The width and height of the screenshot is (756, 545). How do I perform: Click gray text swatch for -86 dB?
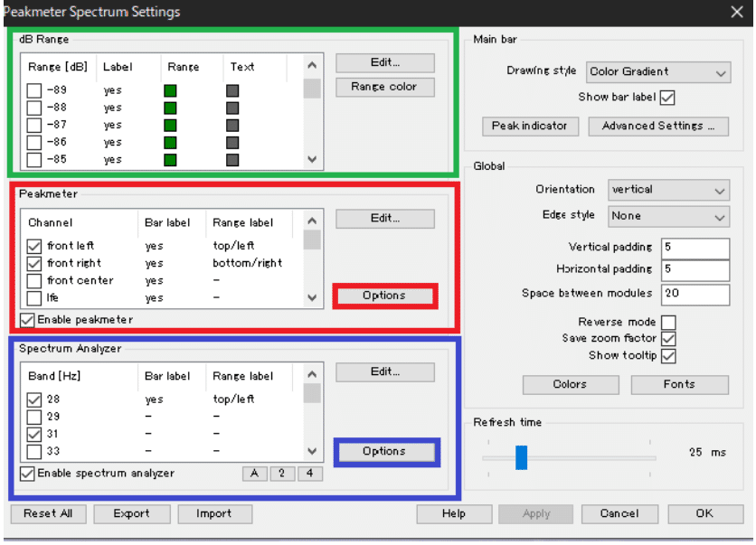232,143
